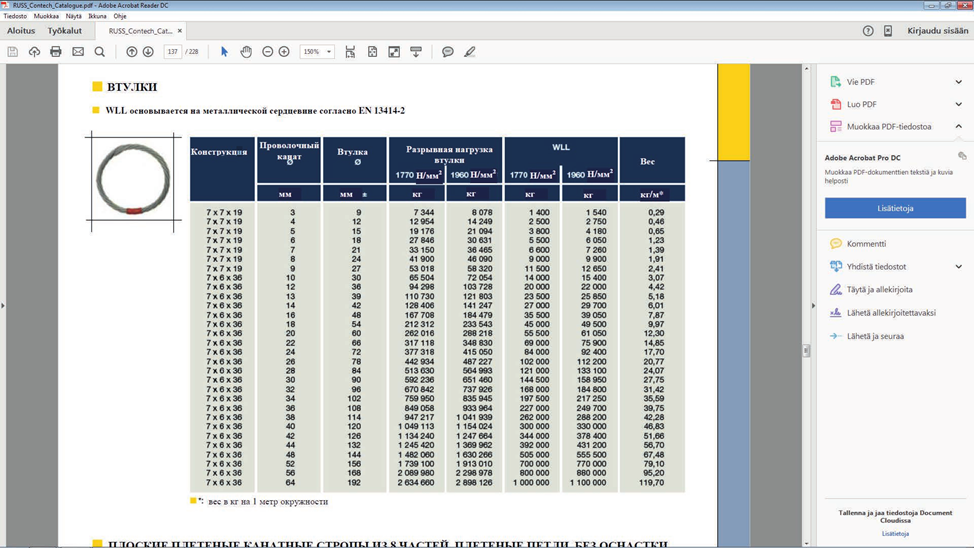The image size is (974, 548).
Task: Open the Ikkuna menu
Action: (x=97, y=16)
